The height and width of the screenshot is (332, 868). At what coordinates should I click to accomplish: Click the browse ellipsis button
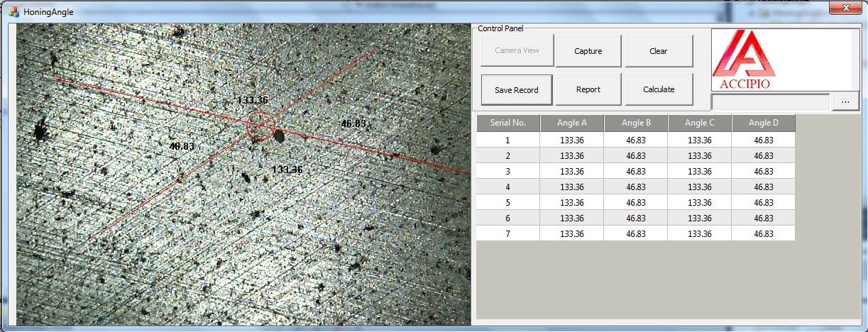click(x=845, y=102)
